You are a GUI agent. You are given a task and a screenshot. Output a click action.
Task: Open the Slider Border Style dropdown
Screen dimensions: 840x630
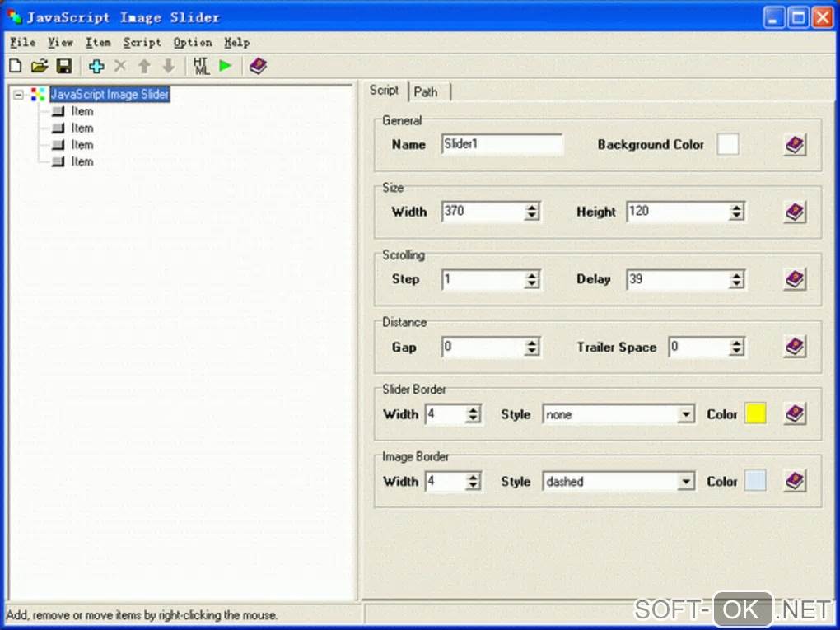point(686,414)
